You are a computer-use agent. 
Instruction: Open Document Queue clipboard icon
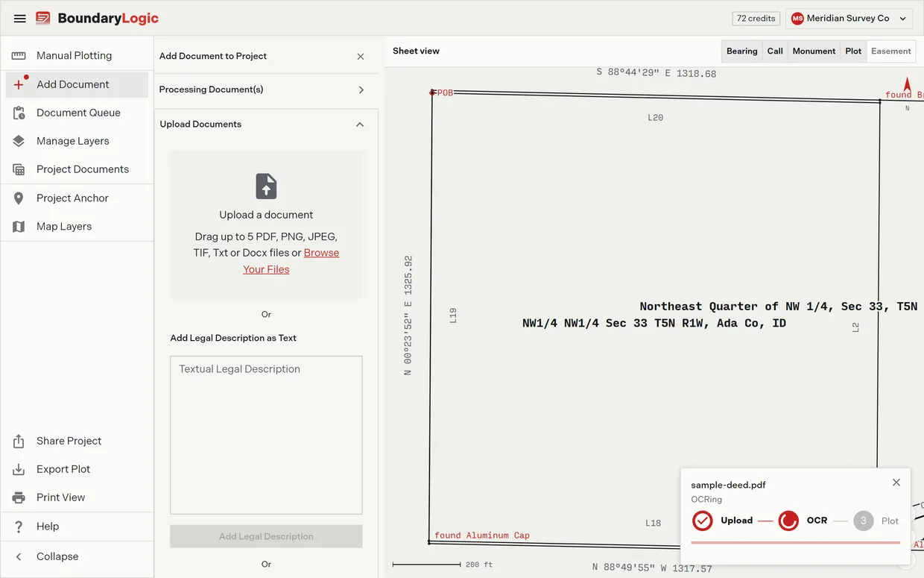click(x=19, y=113)
